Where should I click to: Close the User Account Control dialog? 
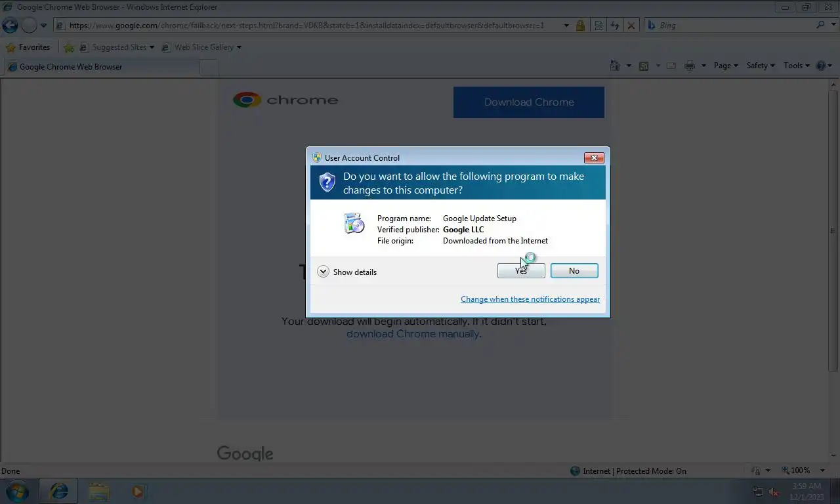point(594,157)
